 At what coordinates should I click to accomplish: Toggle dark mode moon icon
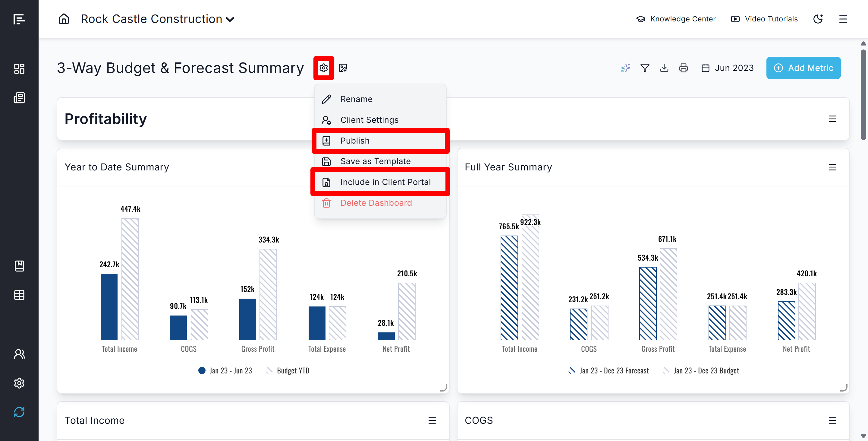pyautogui.click(x=818, y=19)
